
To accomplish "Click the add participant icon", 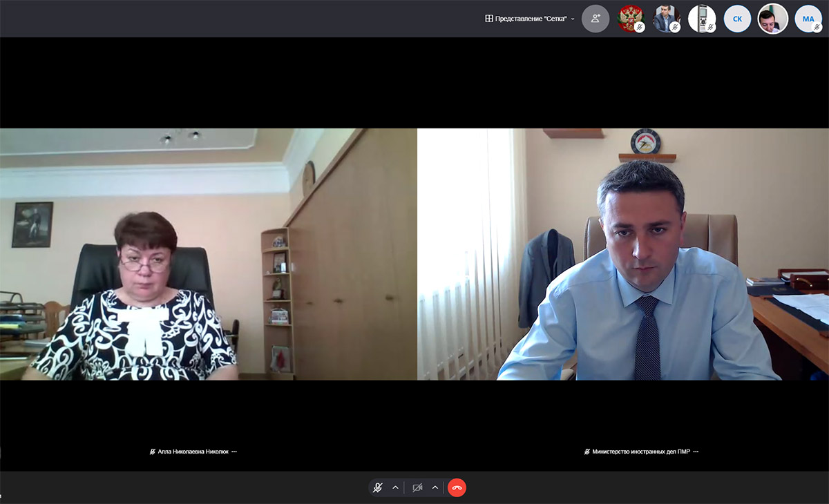I will 595,19.
